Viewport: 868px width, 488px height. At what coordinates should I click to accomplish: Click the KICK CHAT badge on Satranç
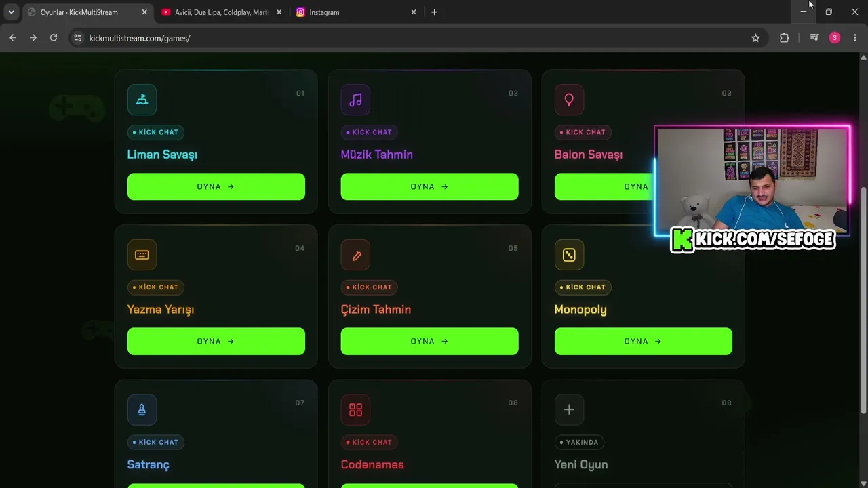[157, 442]
